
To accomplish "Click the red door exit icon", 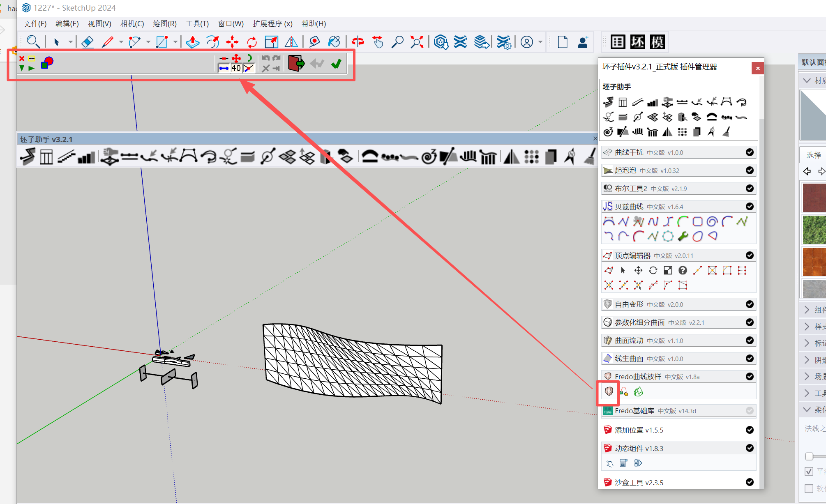I will click(x=296, y=64).
